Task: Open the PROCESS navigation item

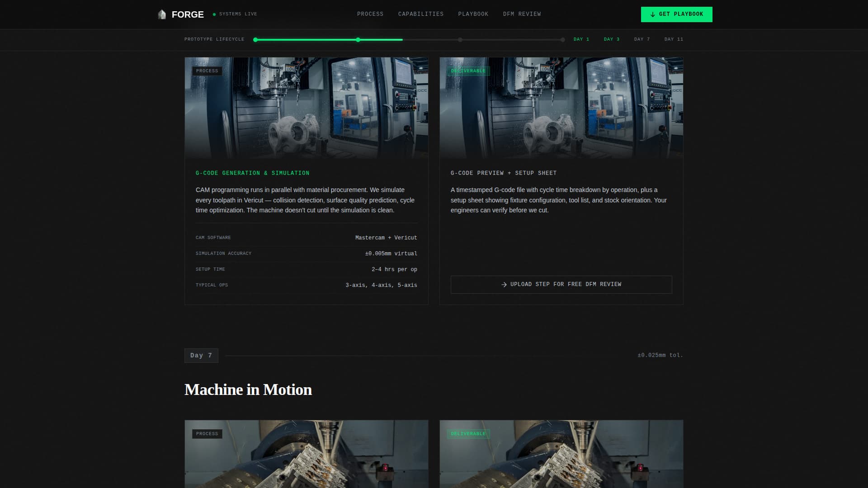Action: click(370, 14)
